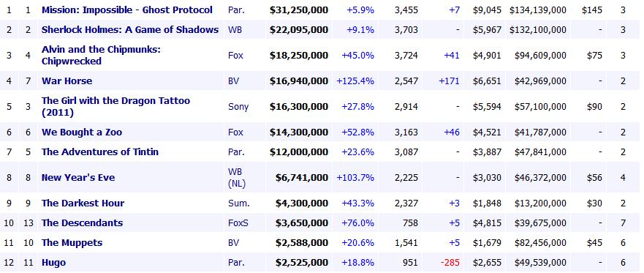The height and width of the screenshot is (273, 644).
Task: Open the Hugo movie page
Action: click(53, 262)
